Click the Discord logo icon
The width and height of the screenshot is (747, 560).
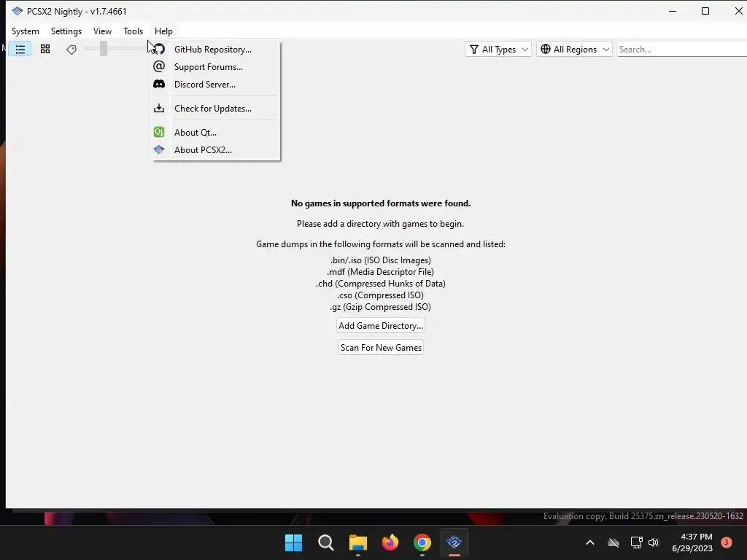pyautogui.click(x=159, y=85)
